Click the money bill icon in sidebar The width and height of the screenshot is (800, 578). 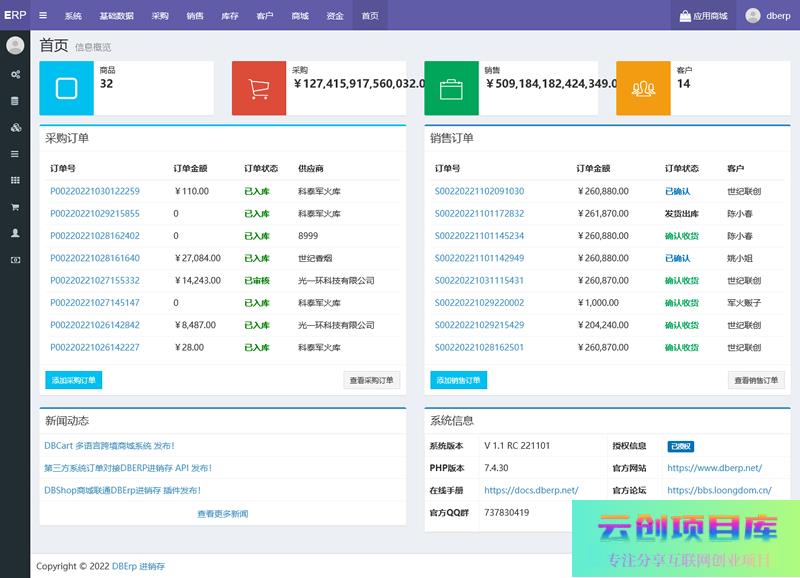[x=15, y=259]
